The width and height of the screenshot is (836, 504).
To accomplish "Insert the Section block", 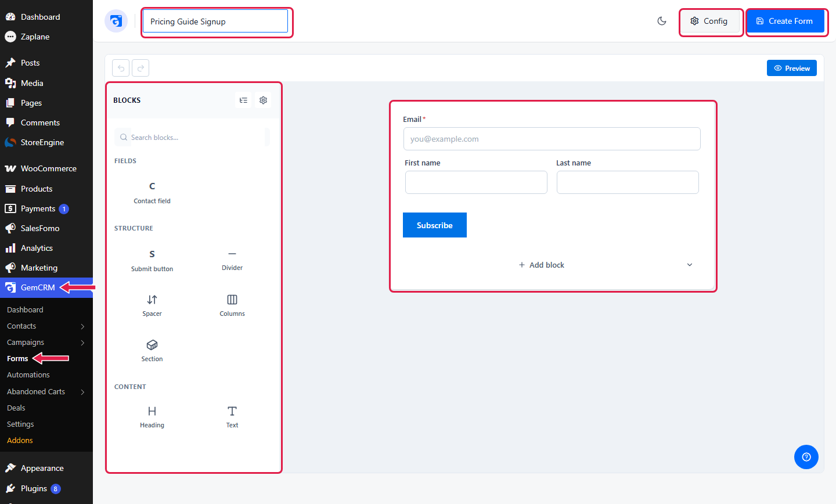I will point(152,351).
